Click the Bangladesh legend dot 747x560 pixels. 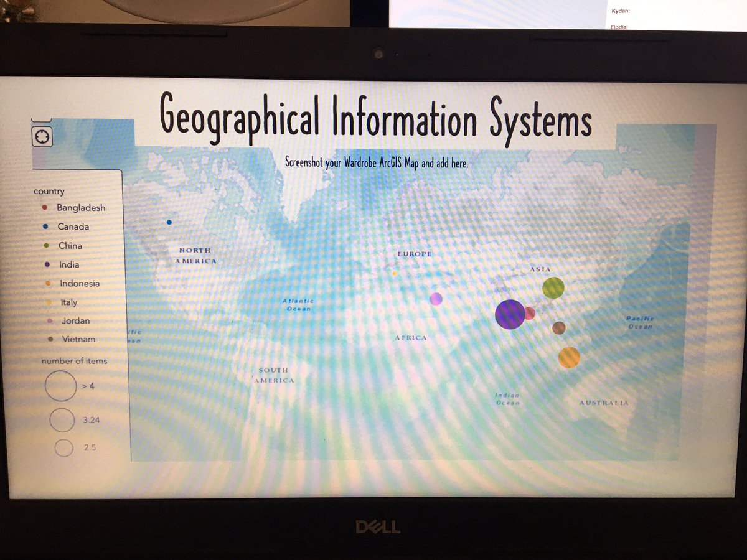coord(45,208)
